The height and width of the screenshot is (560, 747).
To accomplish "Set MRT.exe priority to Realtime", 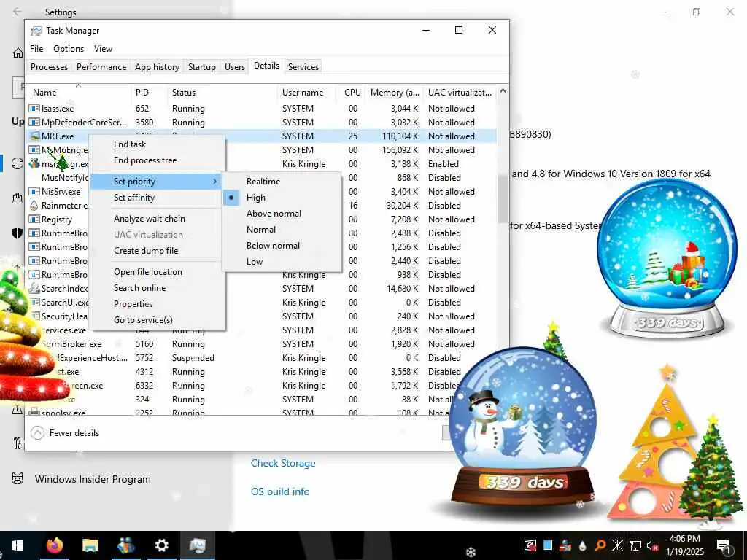I will click(x=282, y=182).
